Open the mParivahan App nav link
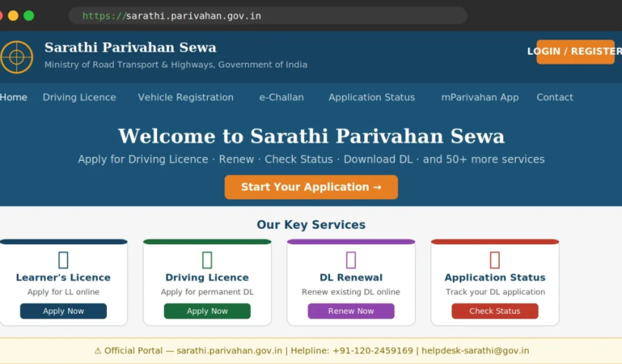 tap(480, 97)
